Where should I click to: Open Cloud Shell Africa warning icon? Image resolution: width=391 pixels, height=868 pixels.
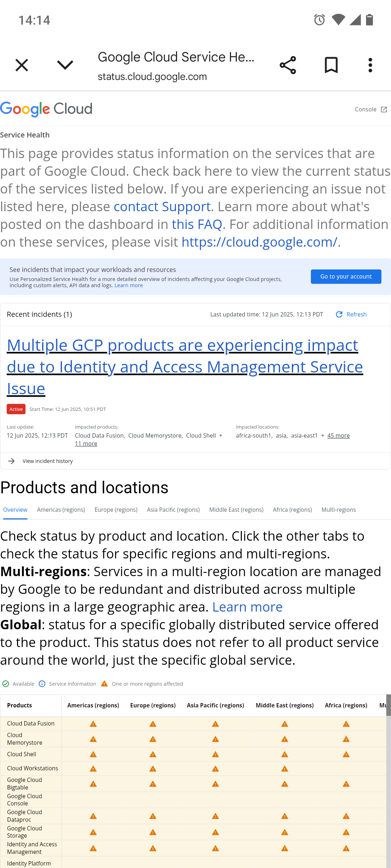pos(346,754)
